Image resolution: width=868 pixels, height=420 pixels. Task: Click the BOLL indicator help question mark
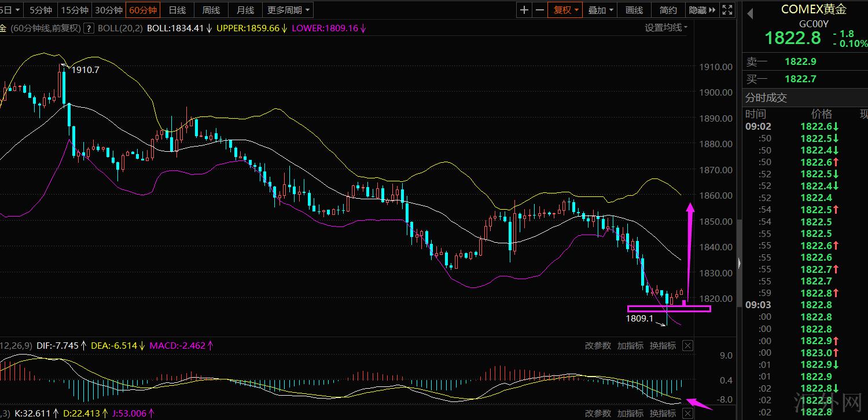click(x=89, y=28)
